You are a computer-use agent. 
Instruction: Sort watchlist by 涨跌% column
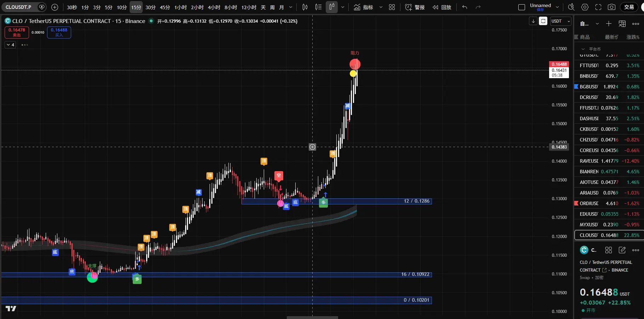pyautogui.click(x=633, y=37)
